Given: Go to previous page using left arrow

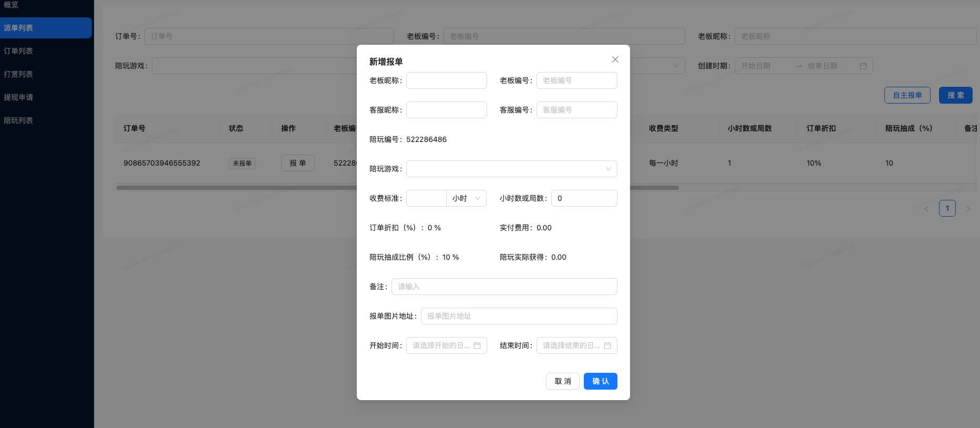Looking at the screenshot, I should coord(926,209).
